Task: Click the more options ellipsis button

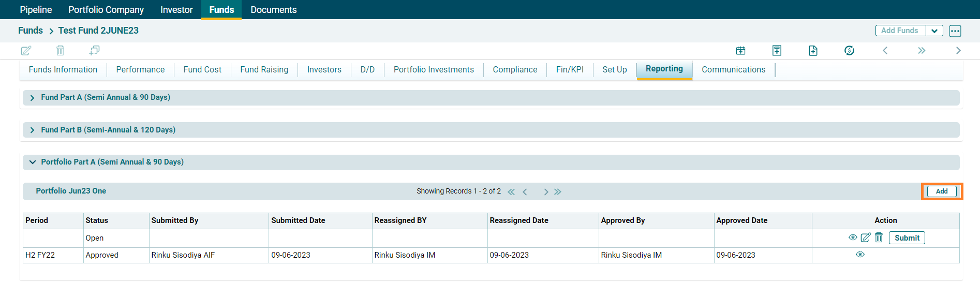Action: click(955, 31)
